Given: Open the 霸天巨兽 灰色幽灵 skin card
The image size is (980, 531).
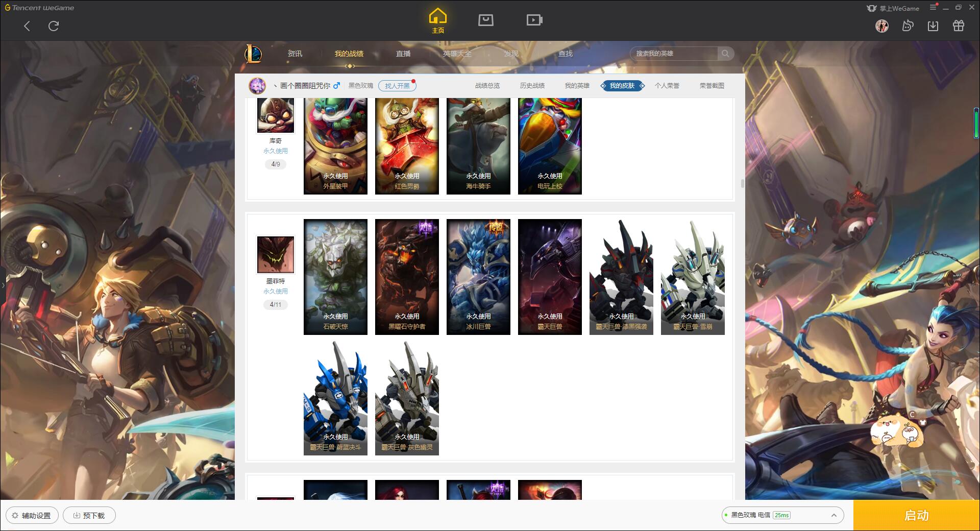Looking at the screenshot, I should 407,398.
